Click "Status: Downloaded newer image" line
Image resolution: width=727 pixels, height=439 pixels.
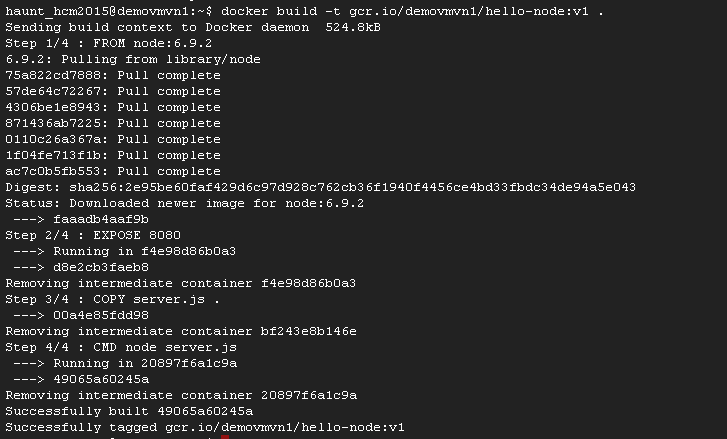[185, 203]
